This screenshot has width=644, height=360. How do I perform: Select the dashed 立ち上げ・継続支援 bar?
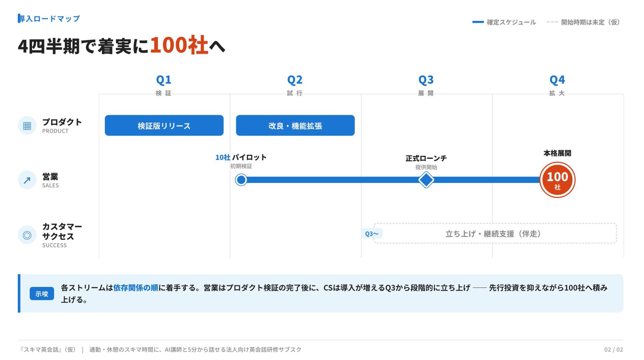click(495, 233)
